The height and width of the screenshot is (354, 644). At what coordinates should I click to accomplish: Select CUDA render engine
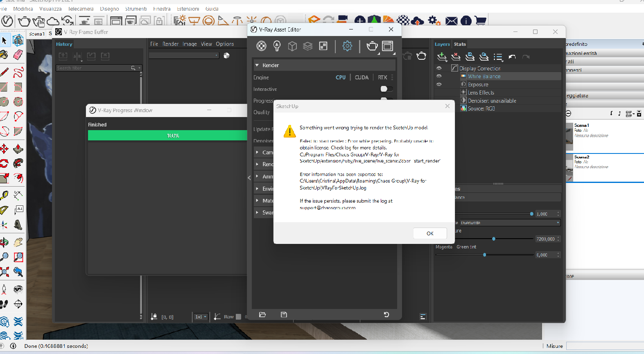(x=362, y=77)
